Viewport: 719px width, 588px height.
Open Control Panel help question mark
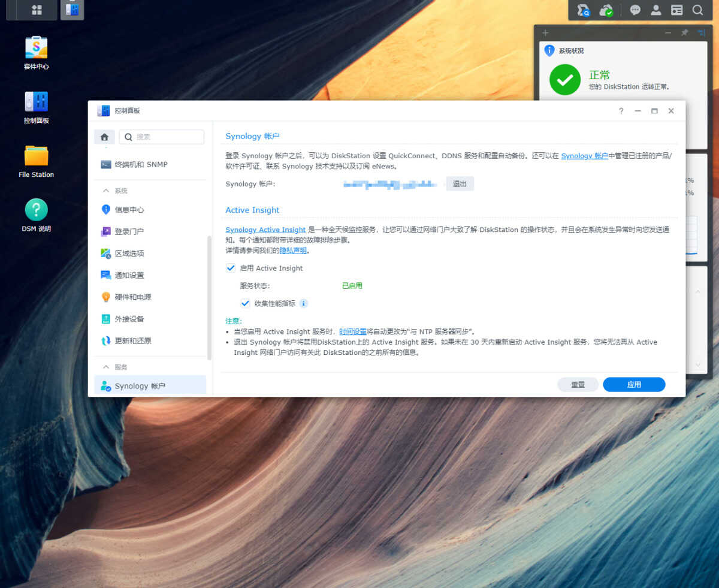621,111
